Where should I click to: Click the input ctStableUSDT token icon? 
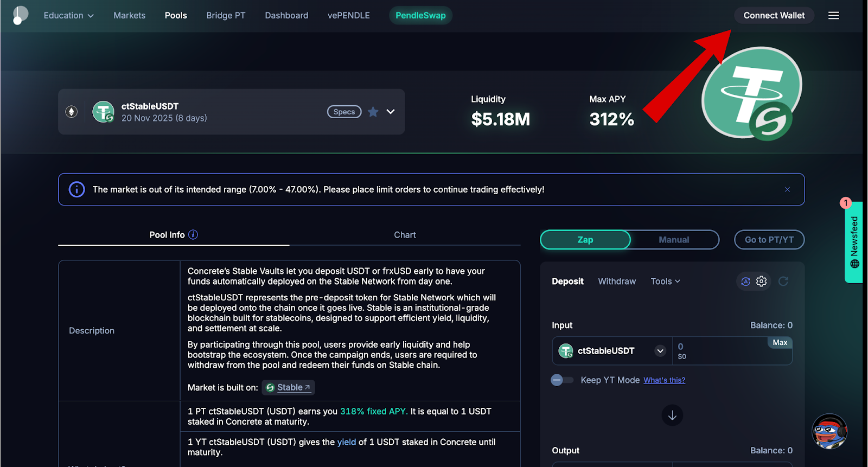[x=566, y=351]
